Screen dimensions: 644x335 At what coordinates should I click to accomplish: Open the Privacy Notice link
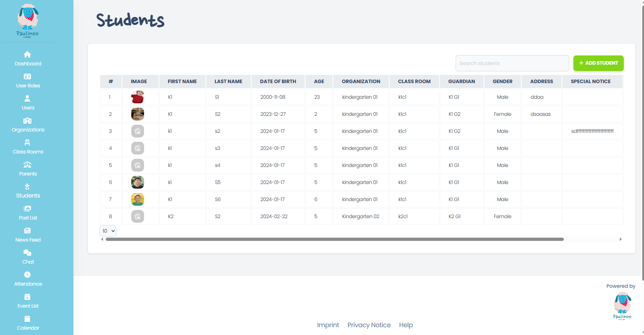point(369,325)
